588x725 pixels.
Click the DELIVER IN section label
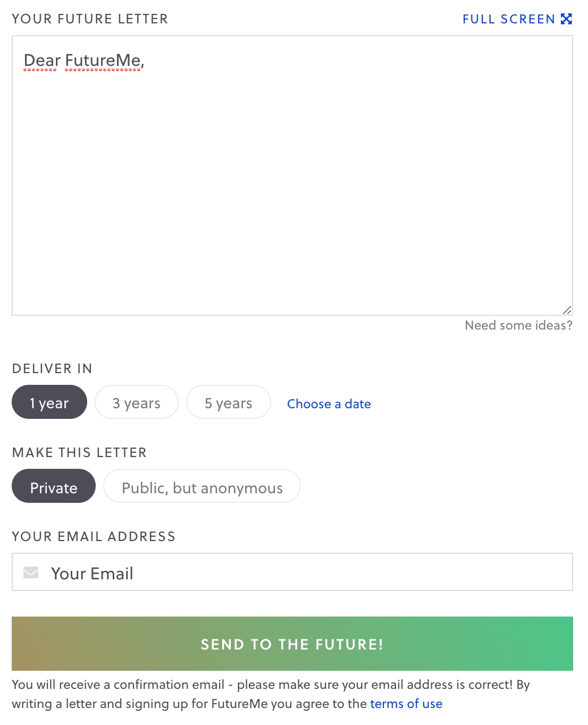52,369
